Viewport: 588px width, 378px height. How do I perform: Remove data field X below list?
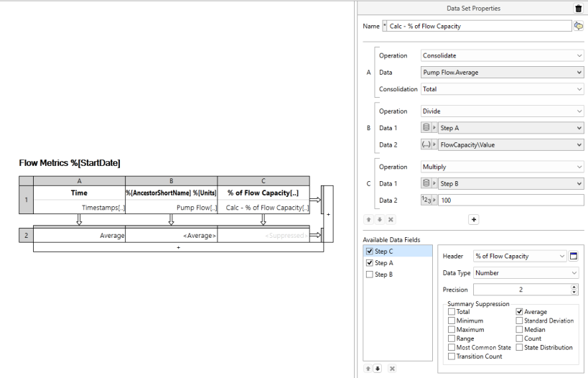[392, 369]
